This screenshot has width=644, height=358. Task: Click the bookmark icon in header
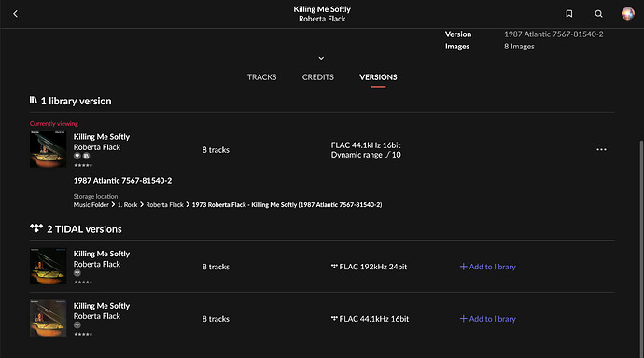(568, 14)
